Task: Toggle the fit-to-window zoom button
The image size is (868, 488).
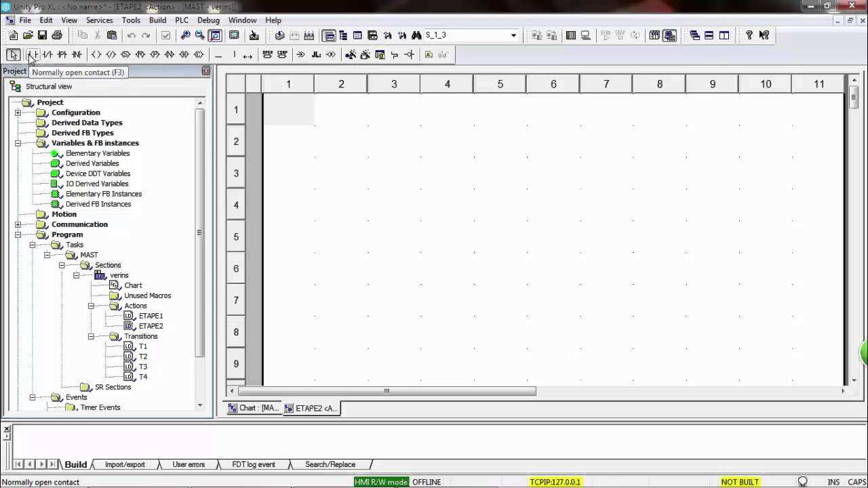Action: 215,35
